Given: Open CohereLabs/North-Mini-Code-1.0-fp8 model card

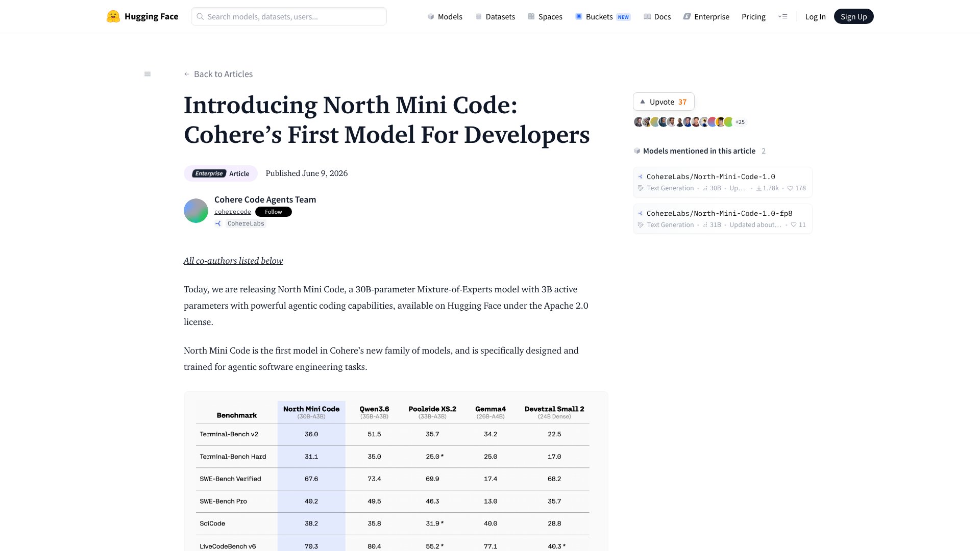Looking at the screenshot, I should 722,219.
